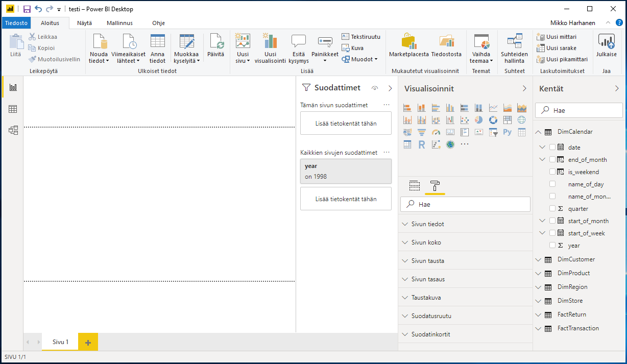This screenshot has height=364, width=627.
Task: Select gauge visualization
Action: pyautogui.click(x=436, y=132)
